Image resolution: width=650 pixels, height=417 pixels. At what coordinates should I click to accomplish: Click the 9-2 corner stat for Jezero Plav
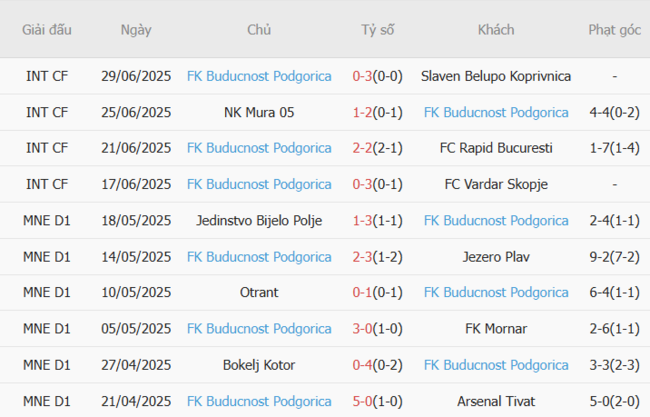(x=614, y=256)
